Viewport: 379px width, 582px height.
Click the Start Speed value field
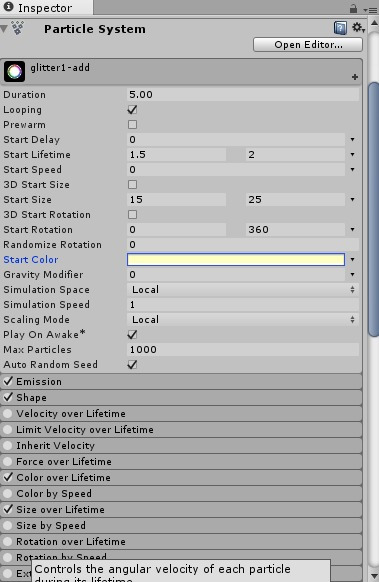click(x=236, y=170)
